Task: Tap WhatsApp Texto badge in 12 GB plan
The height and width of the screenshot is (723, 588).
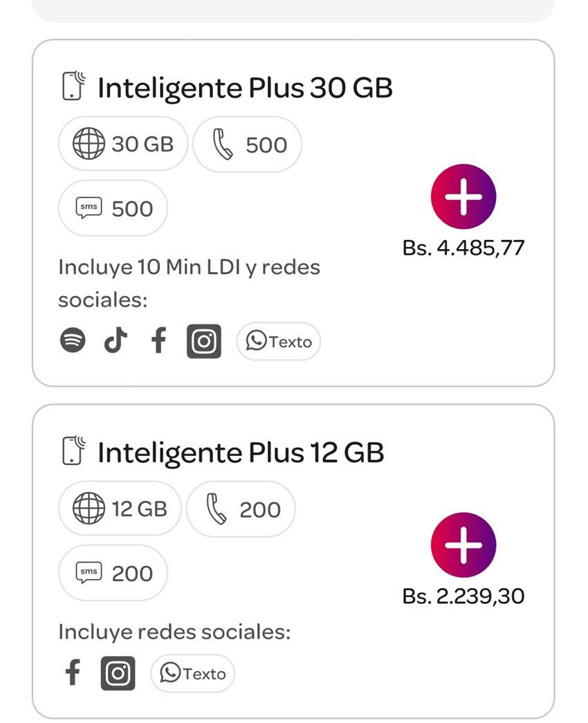Action: (x=193, y=673)
